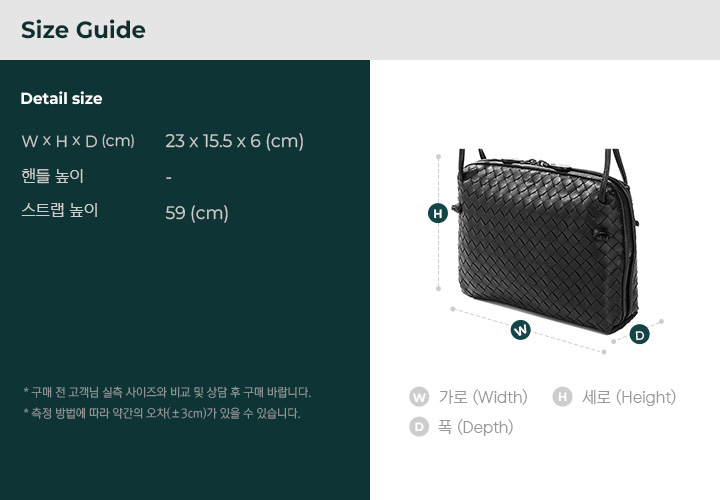This screenshot has height=500, width=720.
Task: Click the Detail size subheading
Action: click(x=62, y=98)
